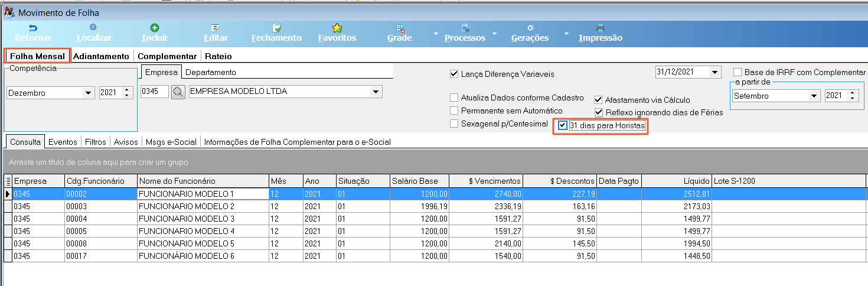The height and width of the screenshot is (286, 868).
Task: Sort by $ Descontos column header
Action: coord(560,181)
